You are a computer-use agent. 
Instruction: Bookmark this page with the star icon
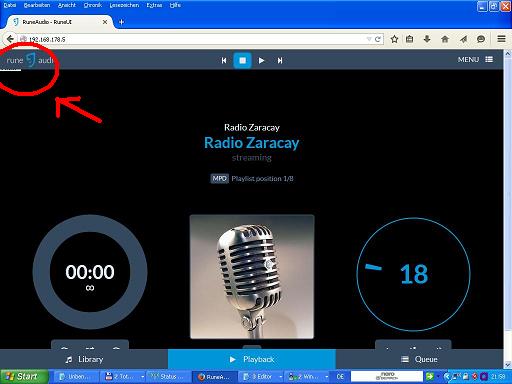394,39
